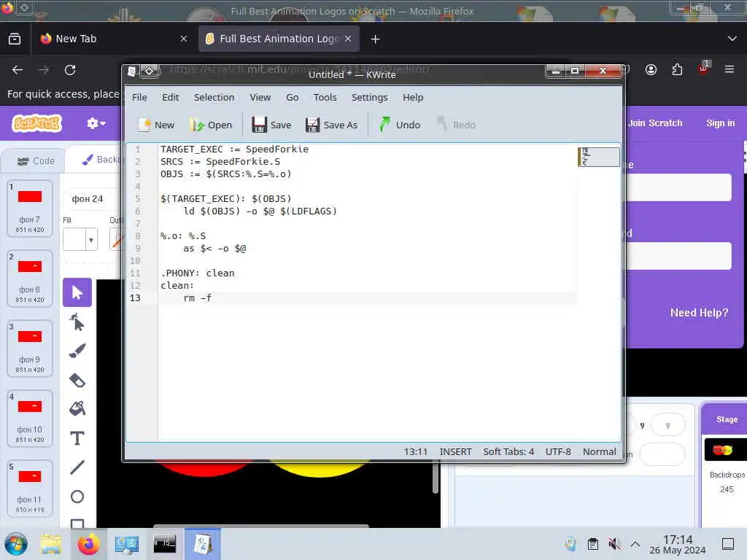Click the KWrite document minimap

click(x=598, y=157)
